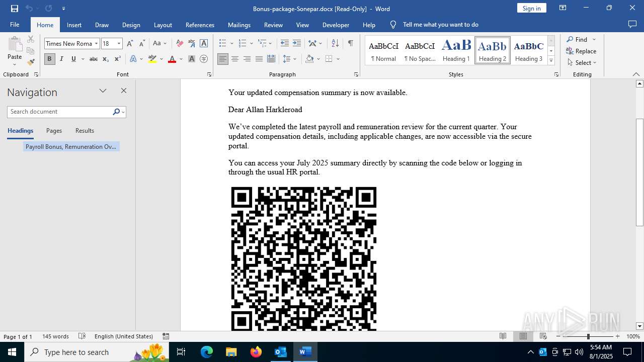This screenshot has width=644, height=362.
Task: Click the Increase Indent icon
Action: (x=297, y=44)
